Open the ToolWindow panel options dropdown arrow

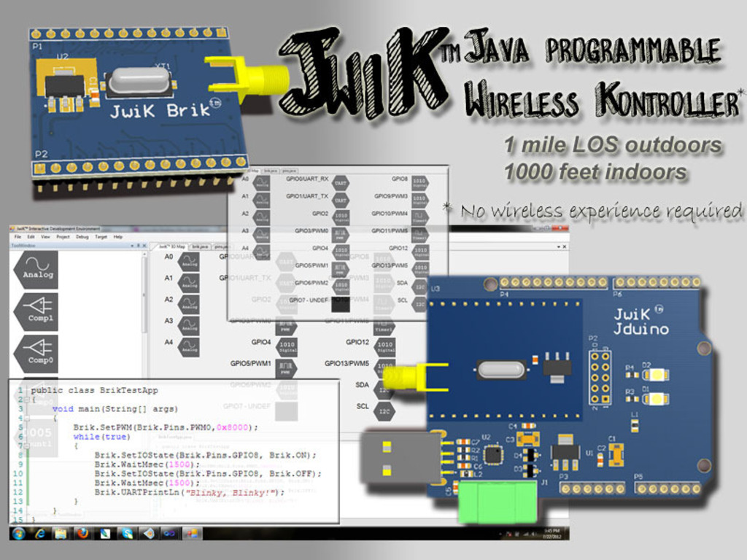point(132,246)
